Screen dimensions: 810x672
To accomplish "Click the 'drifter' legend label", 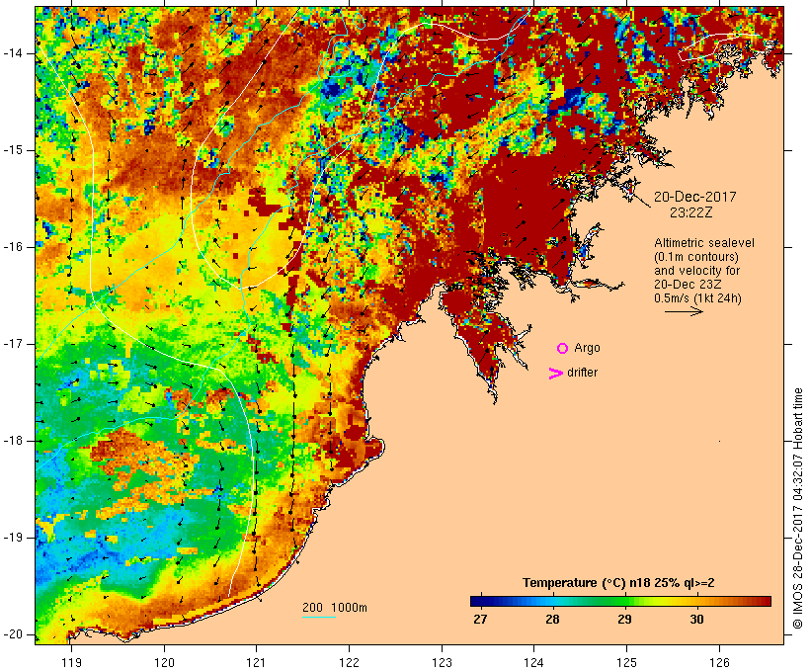I will [x=582, y=373].
